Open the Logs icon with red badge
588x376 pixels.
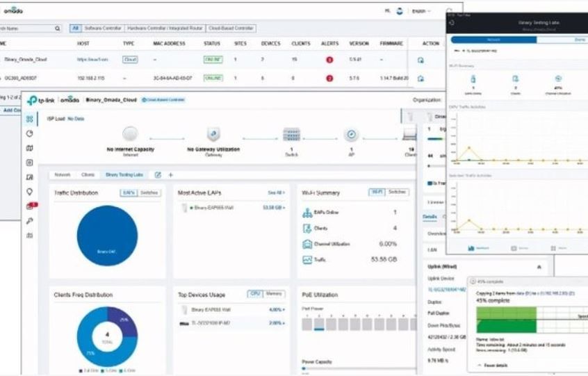point(31,206)
